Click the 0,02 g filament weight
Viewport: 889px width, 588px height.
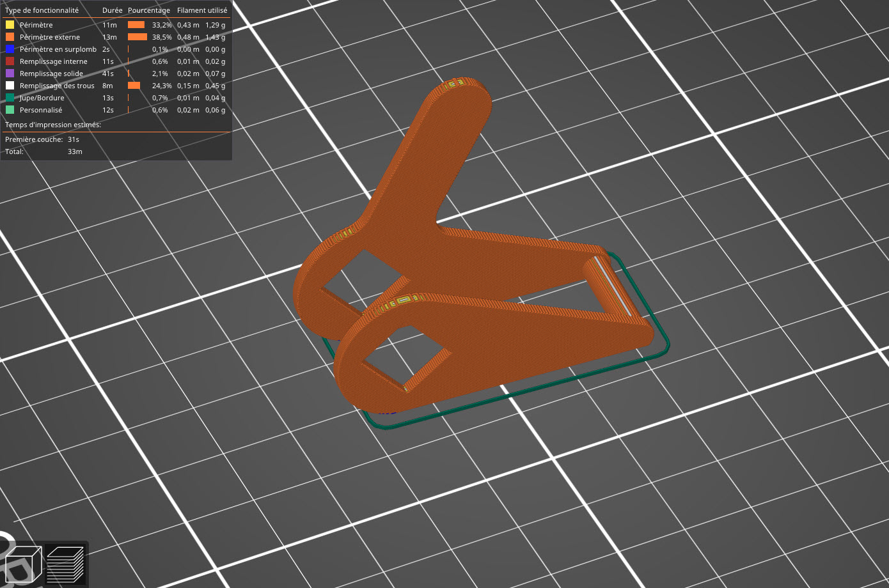(x=216, y=61)
